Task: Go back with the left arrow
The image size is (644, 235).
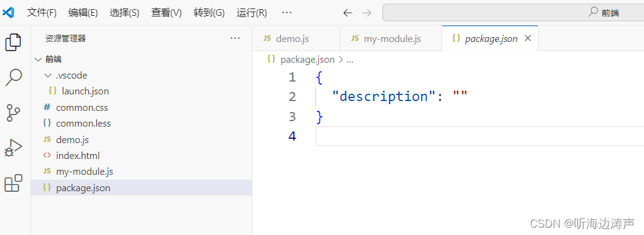Action: click(x=348, y=13)
